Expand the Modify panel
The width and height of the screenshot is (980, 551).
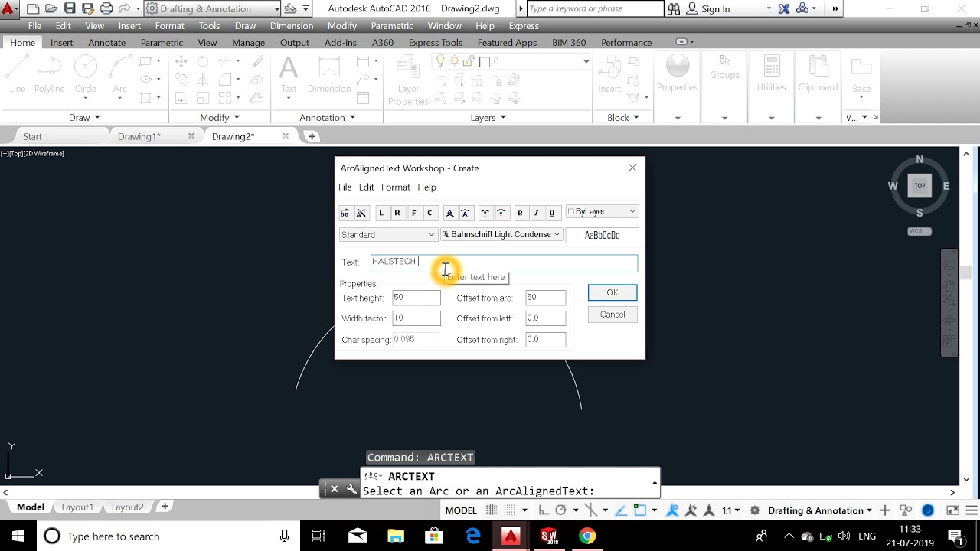(220, 118)
